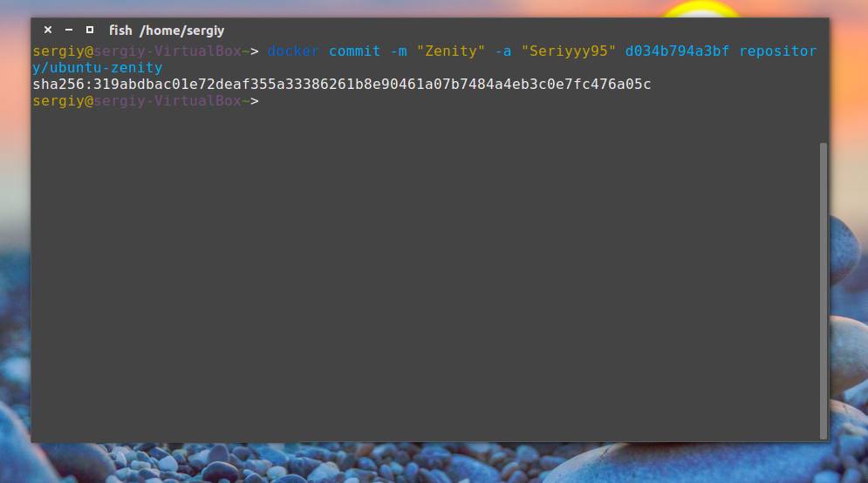Click the terminal's vertical scrollbar
Image resolution: width=868 pixels, height=483 pixels.
point(824,291)
